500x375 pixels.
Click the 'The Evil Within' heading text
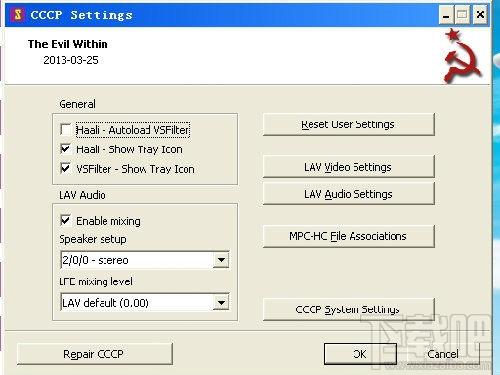(x=68, y=44)
